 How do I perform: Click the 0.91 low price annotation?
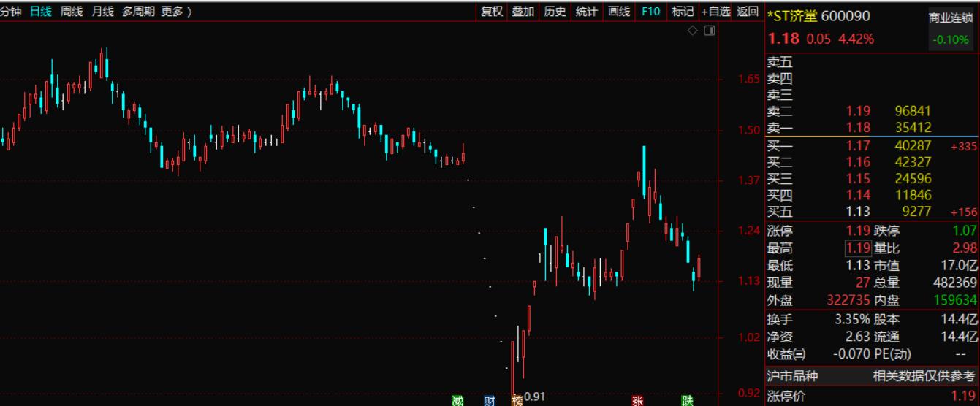coord(535,396)
